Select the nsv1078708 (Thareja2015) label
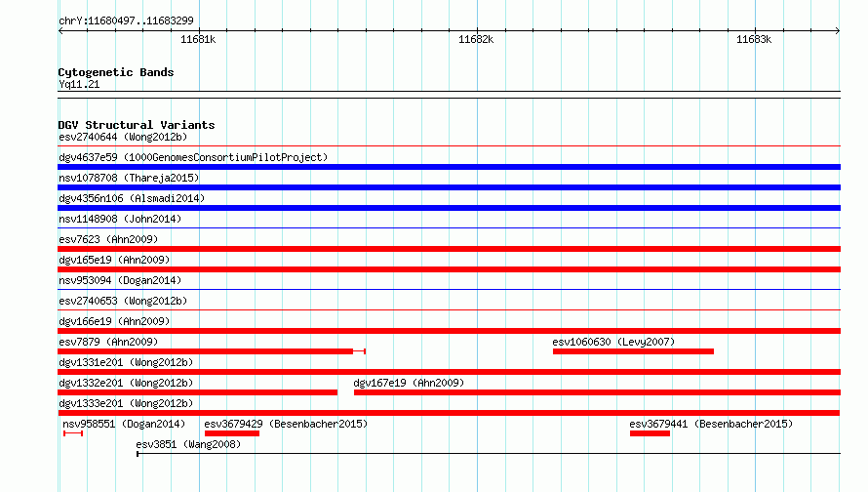This screenshot has width=868, height=492. [x=129, y=178]
